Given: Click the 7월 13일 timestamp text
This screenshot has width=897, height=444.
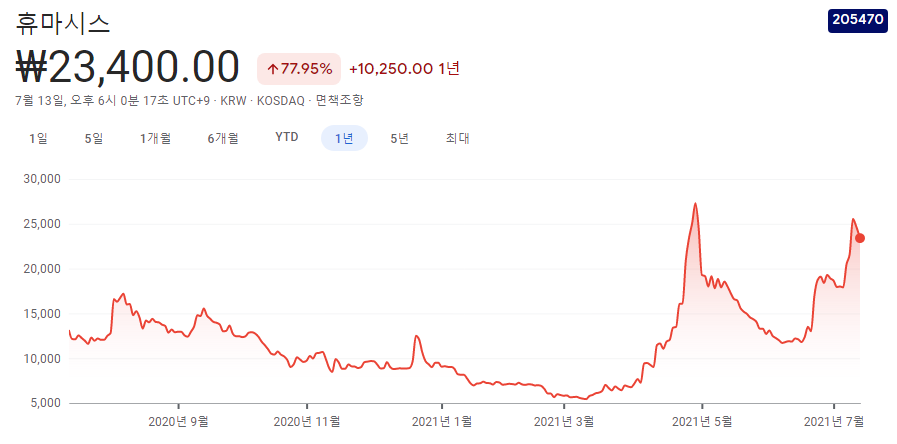Looking at the screenshot, I should click(x=39, y=101).
